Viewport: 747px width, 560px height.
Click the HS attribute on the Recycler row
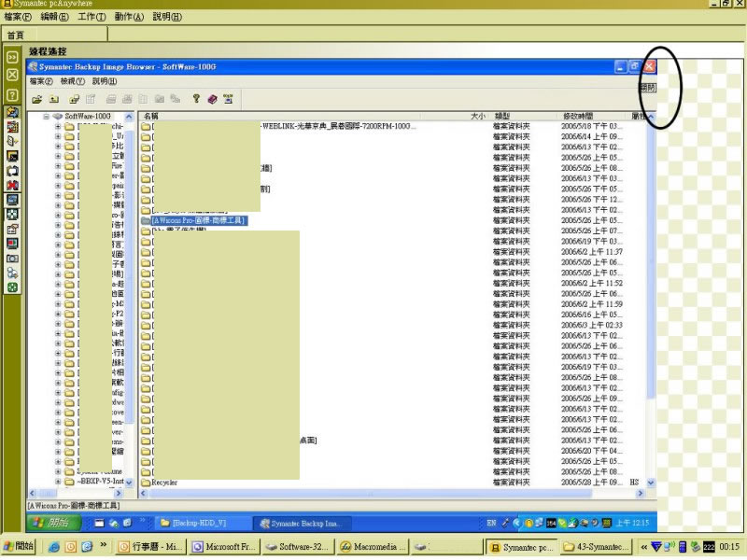coord(634,483)
